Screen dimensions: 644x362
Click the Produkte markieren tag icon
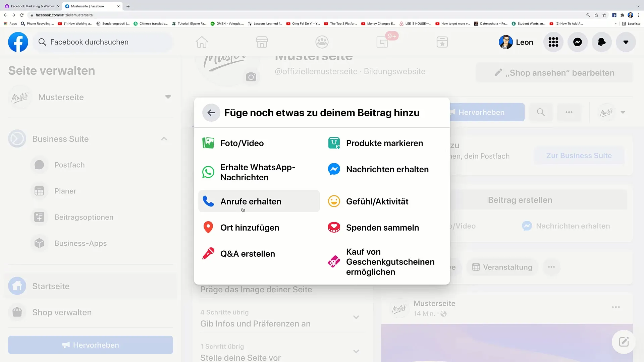[334, 143]
